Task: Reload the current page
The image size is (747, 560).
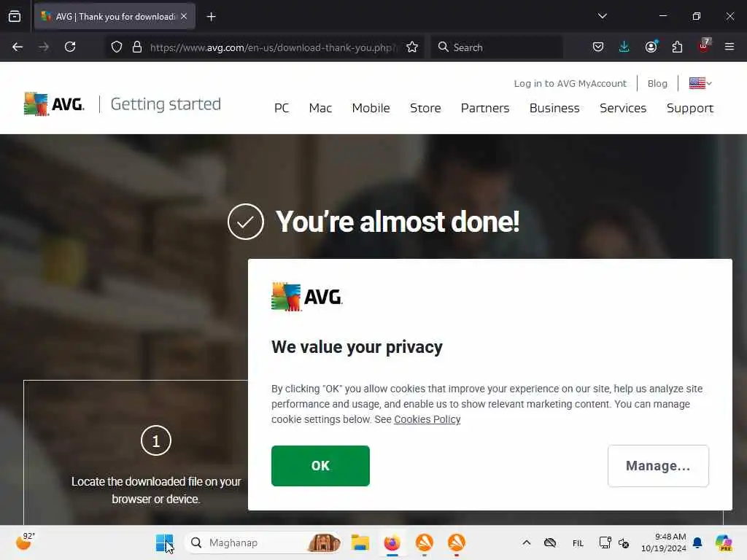Action: 70,47
